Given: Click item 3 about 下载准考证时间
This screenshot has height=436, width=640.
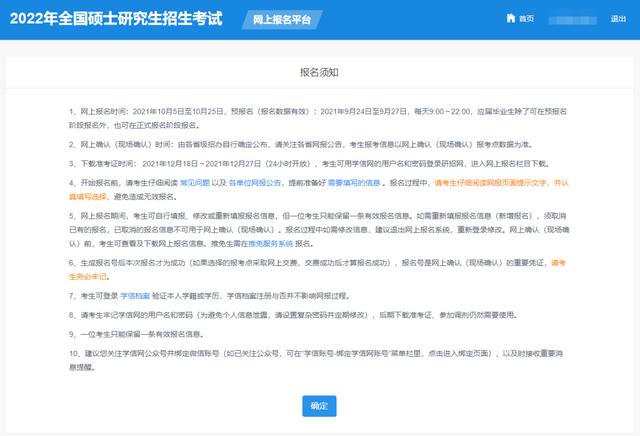Looking at the screenshot, I should point(309,164).
